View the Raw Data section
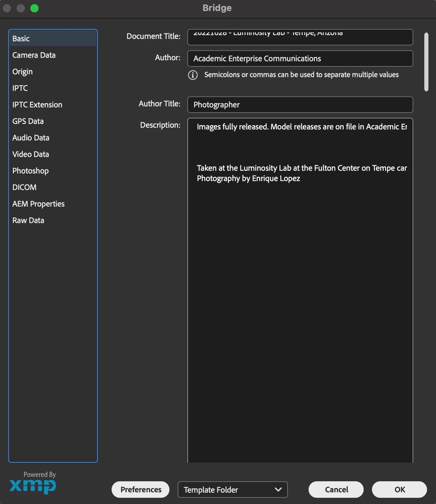 coord(53,220)
